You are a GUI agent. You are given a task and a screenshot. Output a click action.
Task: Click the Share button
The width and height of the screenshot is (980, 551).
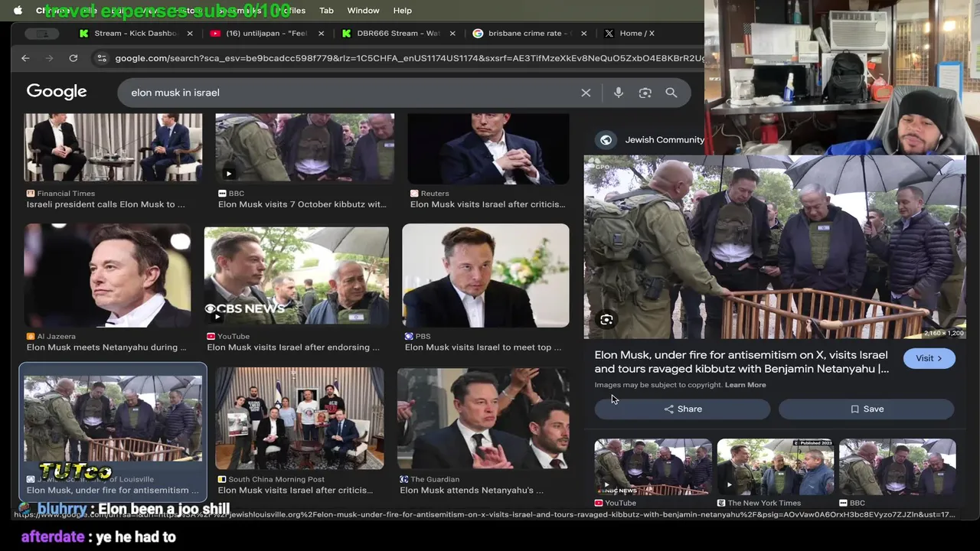683,409
